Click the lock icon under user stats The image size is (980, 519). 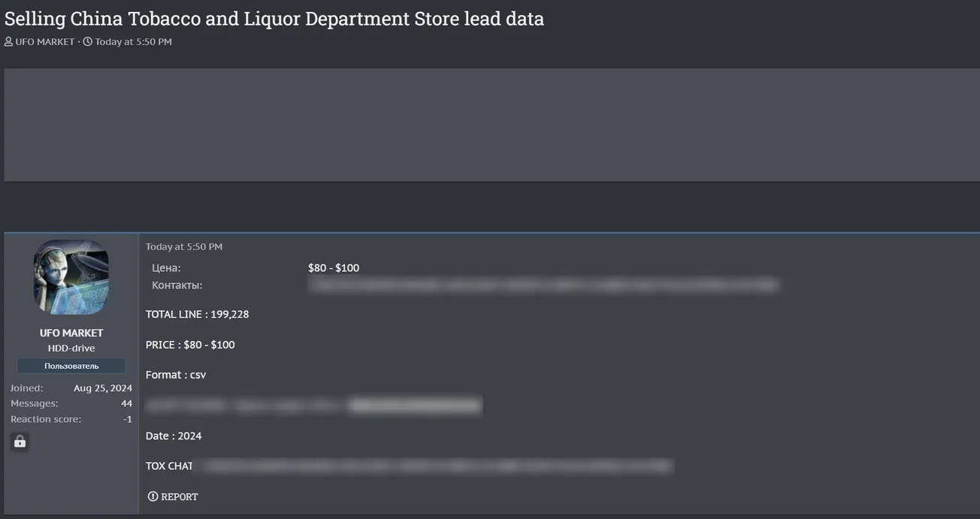tap(20, 442)
